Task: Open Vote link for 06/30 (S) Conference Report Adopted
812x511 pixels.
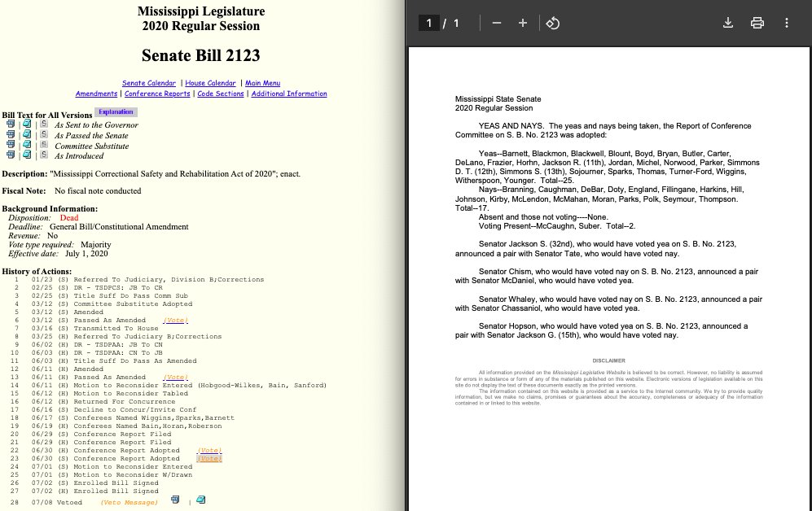Action: point(210,459)
